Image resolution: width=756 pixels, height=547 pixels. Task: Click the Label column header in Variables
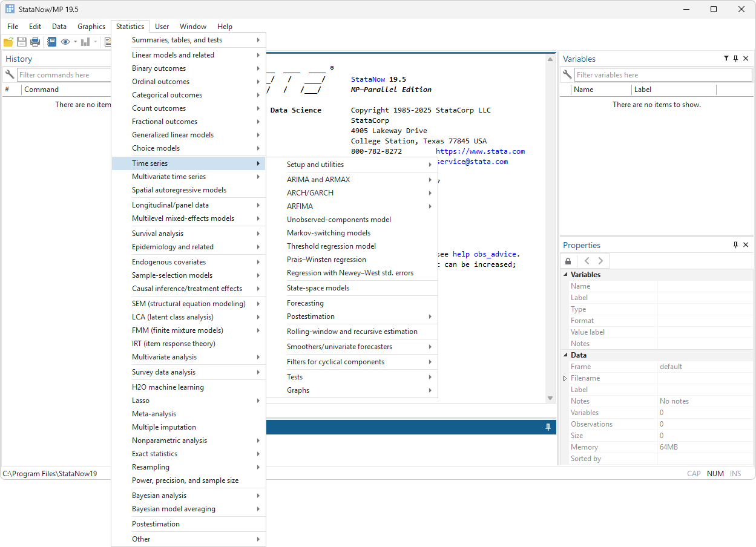click(674, 90)
